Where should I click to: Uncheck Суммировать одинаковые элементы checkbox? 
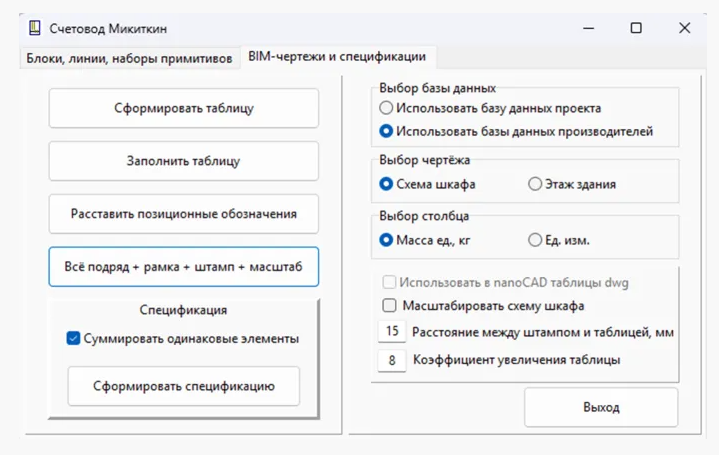(x=73, y=338)
